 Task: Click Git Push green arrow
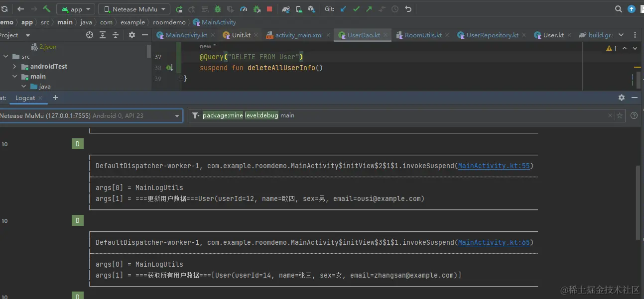369,9
